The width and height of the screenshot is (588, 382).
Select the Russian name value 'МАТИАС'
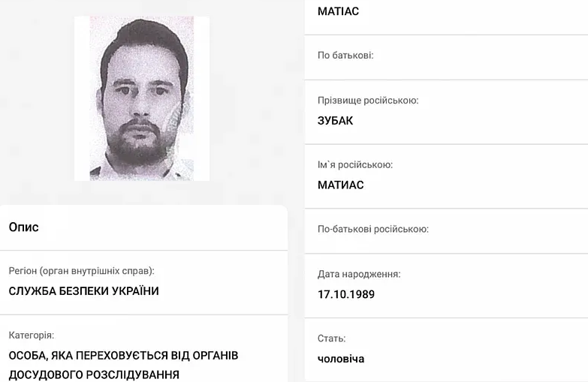point(340,185)
